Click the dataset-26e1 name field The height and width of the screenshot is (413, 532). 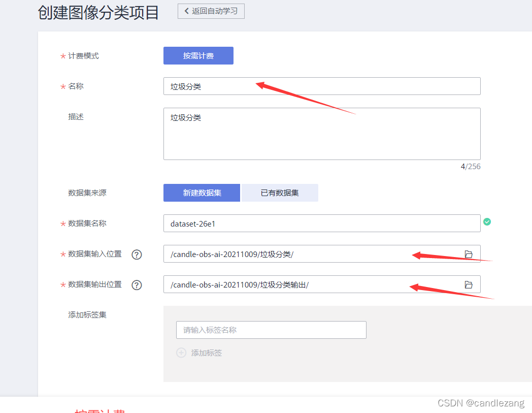[x=322, y=223]
